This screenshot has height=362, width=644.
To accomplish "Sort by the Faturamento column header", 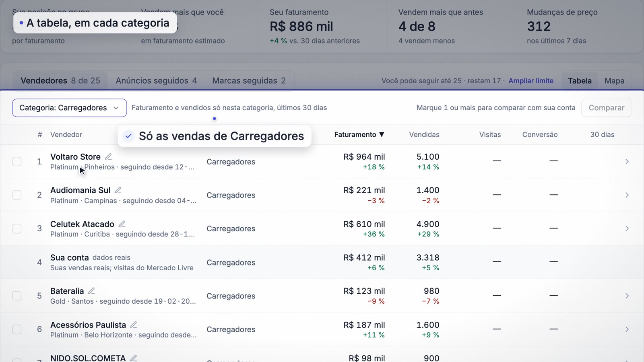I will tap(359, 135).
